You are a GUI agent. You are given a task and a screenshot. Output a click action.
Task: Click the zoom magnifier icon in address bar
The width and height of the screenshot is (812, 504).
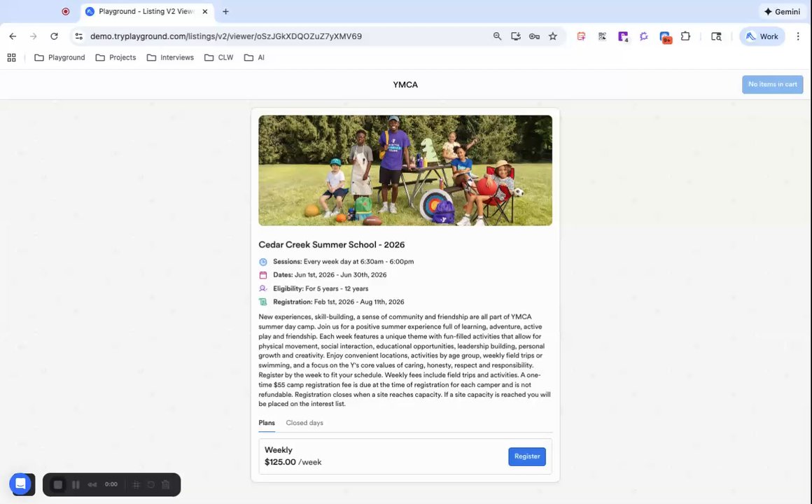[497, 36]
